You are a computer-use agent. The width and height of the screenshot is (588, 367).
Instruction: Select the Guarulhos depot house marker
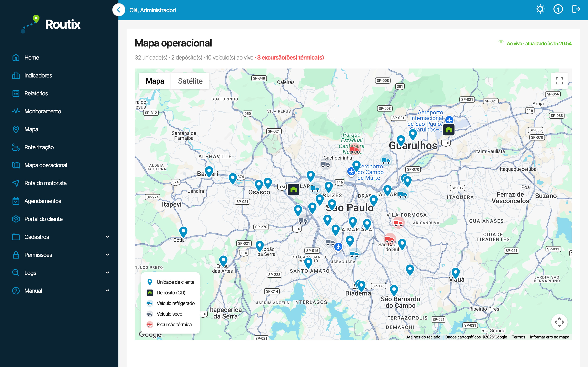tap(449, 130)
